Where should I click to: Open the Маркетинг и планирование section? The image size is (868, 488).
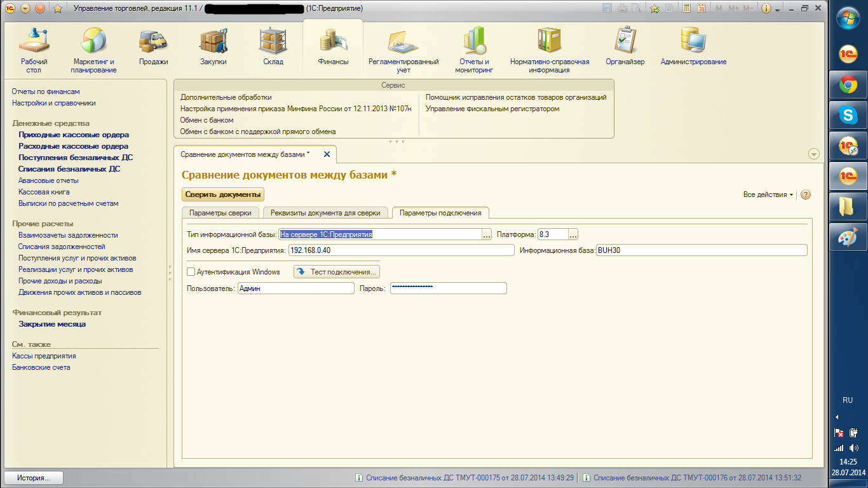pyautogui.click(x=93, y=50)
